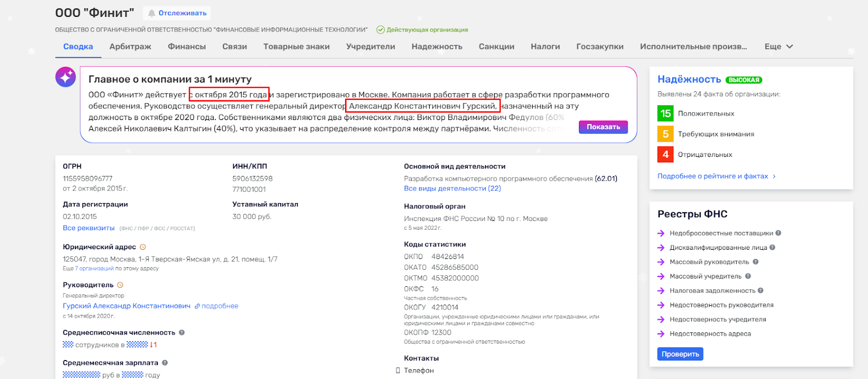This screenshot has width=868, height=379.
Task: Click the purple AI sparkle icon
Action: coord(66,77)
